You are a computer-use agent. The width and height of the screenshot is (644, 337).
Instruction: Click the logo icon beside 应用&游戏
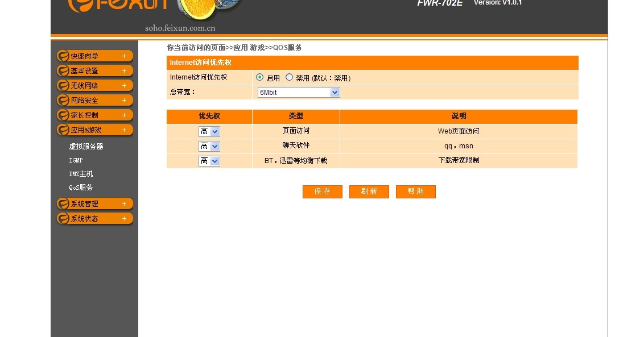tap(63, 130)
